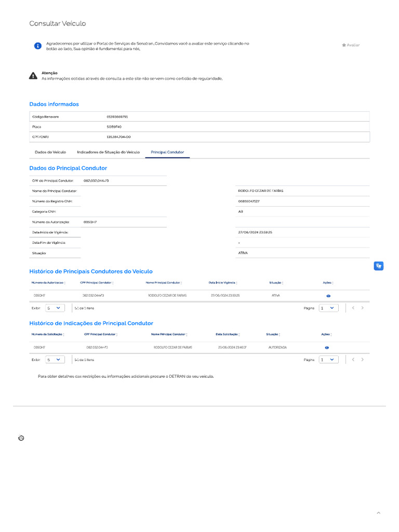Click the Atenção warning triangle icon

pos(33,76)
